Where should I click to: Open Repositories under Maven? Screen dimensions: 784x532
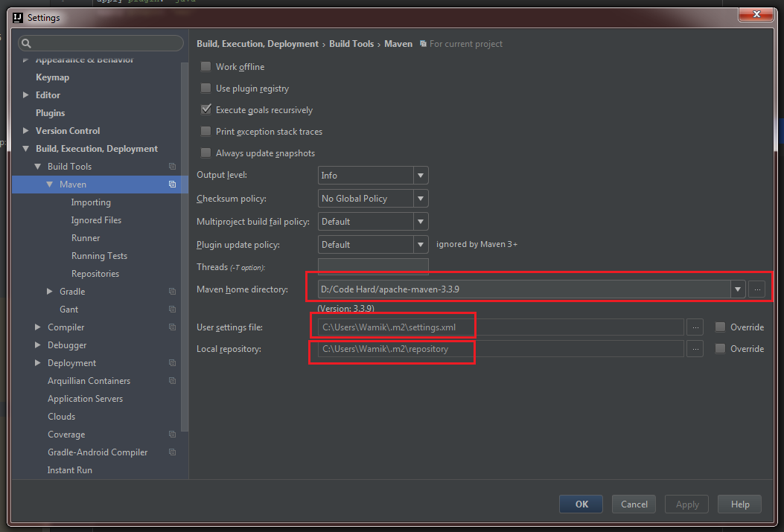(95, 273)
